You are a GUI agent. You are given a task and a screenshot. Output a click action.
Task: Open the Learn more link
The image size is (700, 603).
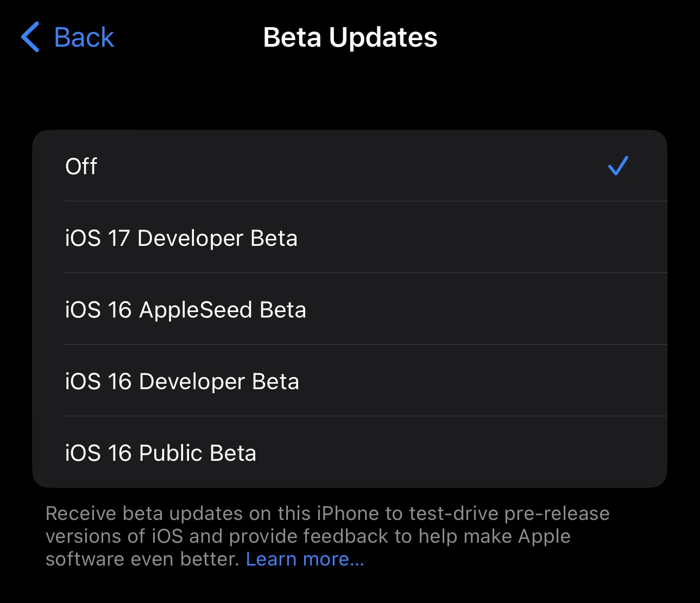click(305, 559)
